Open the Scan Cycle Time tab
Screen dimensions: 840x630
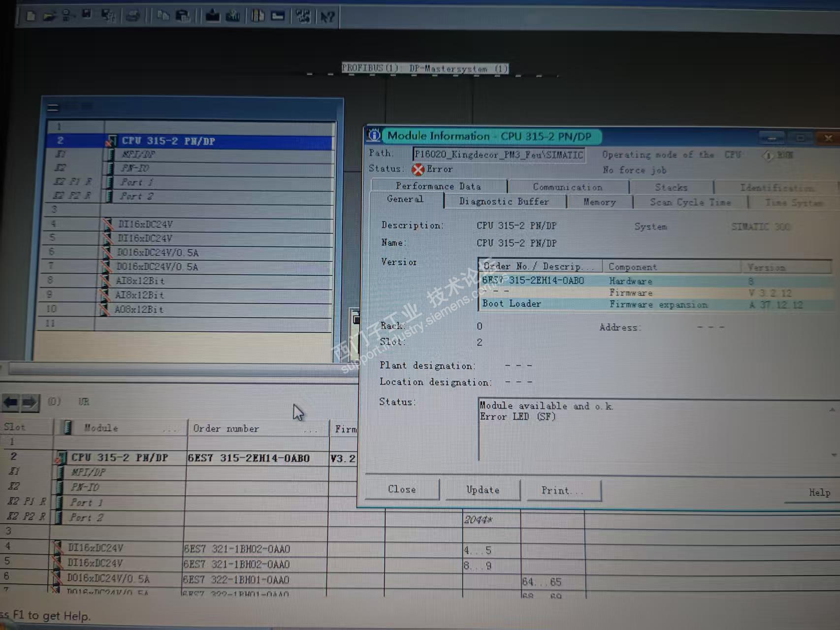click(x=690, y=202)
